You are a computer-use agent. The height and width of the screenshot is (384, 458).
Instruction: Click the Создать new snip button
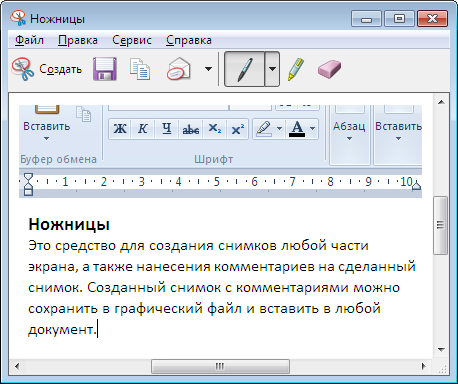[x=47, y=69]
